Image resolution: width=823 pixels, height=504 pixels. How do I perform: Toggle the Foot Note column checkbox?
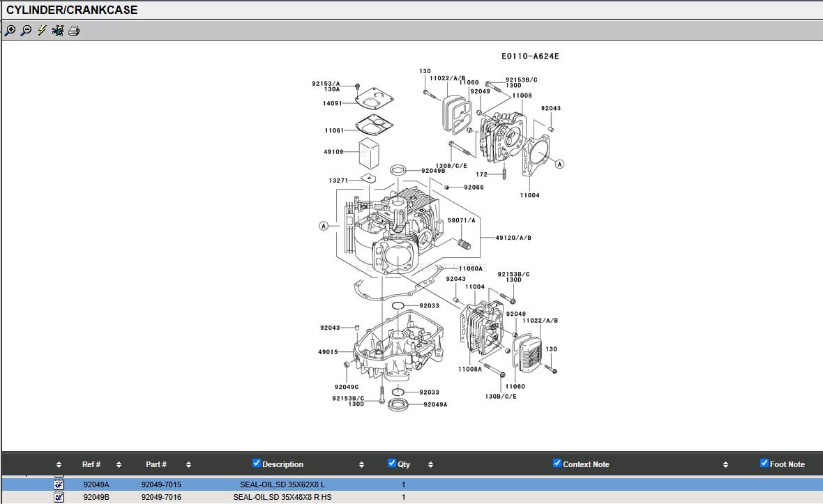pos(764,464)
